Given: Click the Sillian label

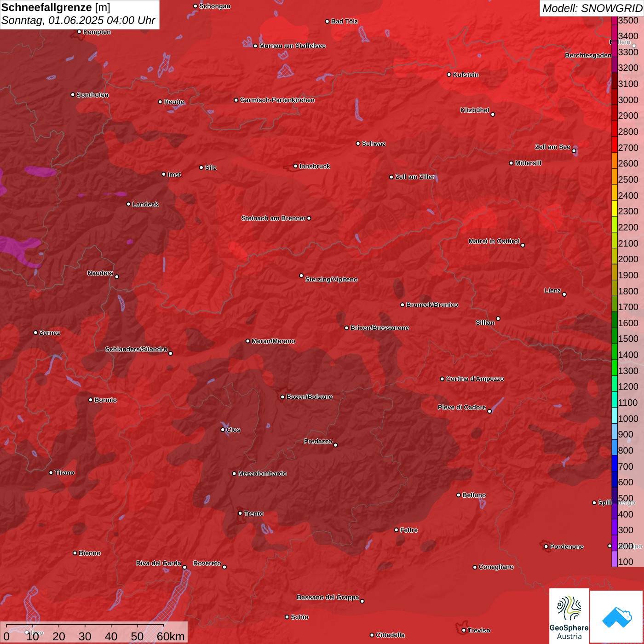Looking at the screenshot, I should click(x=485, y=322).
